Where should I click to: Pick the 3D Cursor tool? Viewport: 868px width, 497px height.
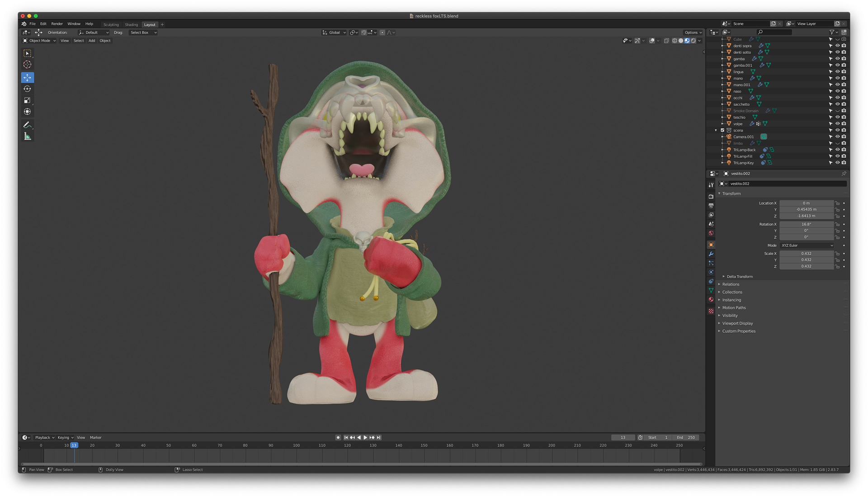(27, 65)
